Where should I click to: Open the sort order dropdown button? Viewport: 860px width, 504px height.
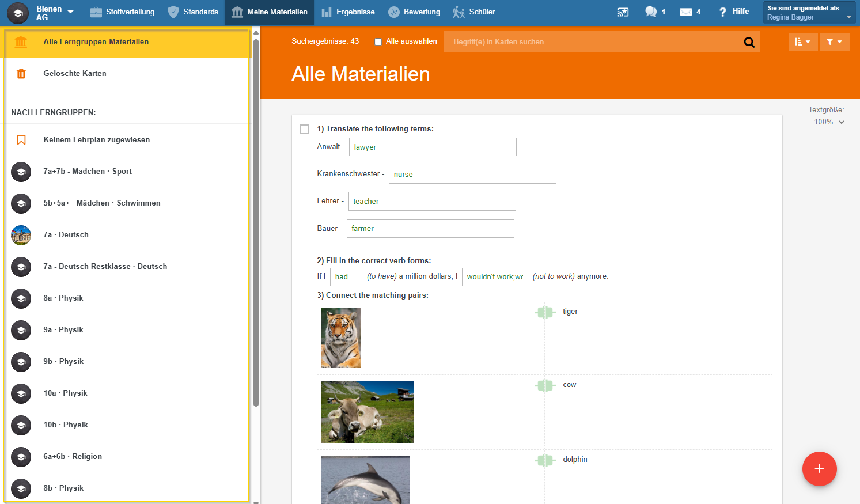pyautogui.click(x=802, y=41)
